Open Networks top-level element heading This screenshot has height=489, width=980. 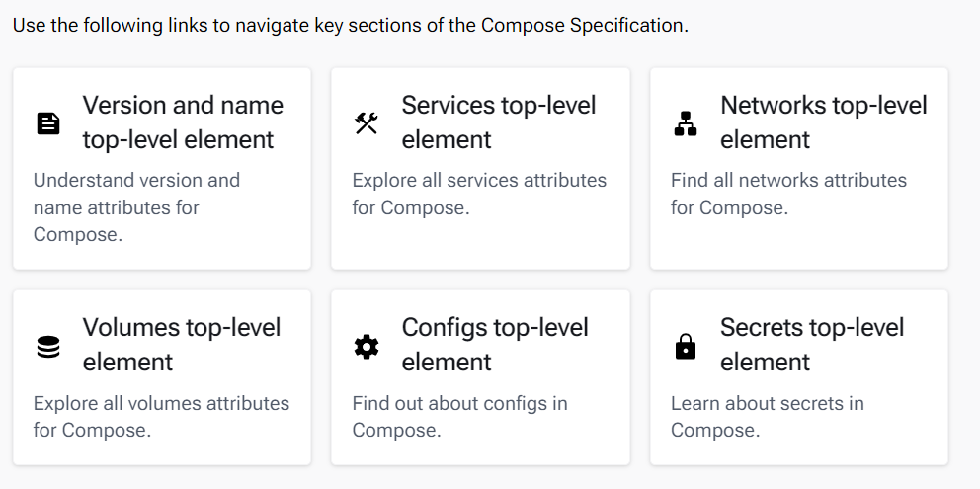823,122
